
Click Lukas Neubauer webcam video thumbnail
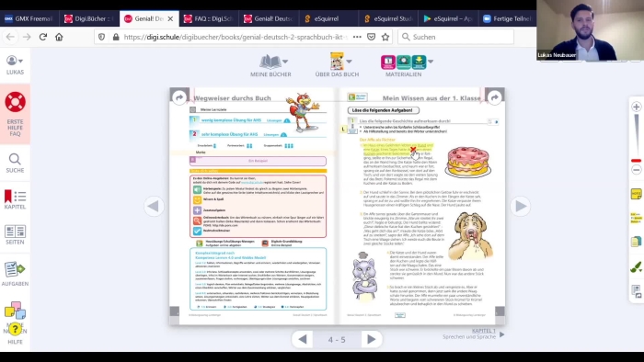590,30
